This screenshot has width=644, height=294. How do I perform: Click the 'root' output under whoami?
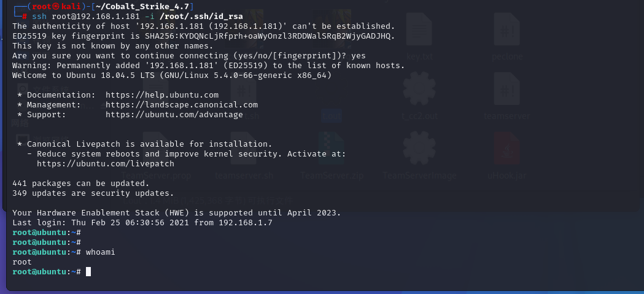coord(21,261)
